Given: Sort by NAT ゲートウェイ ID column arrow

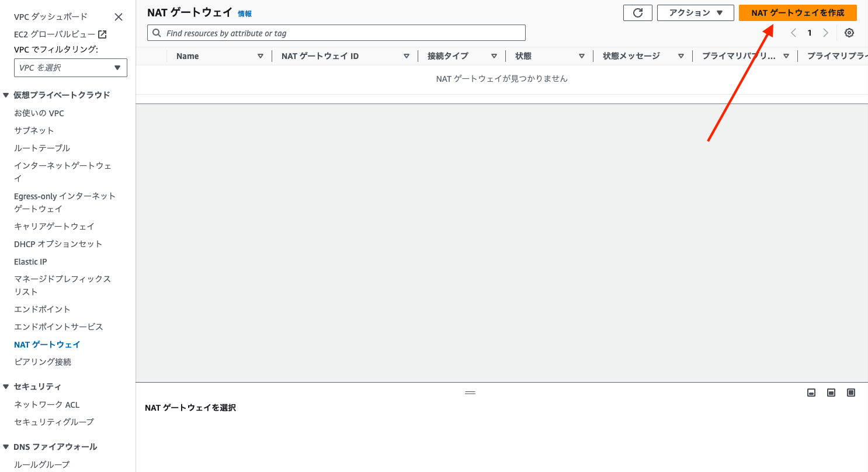Looking at the screenshot, I should (407, 56).
